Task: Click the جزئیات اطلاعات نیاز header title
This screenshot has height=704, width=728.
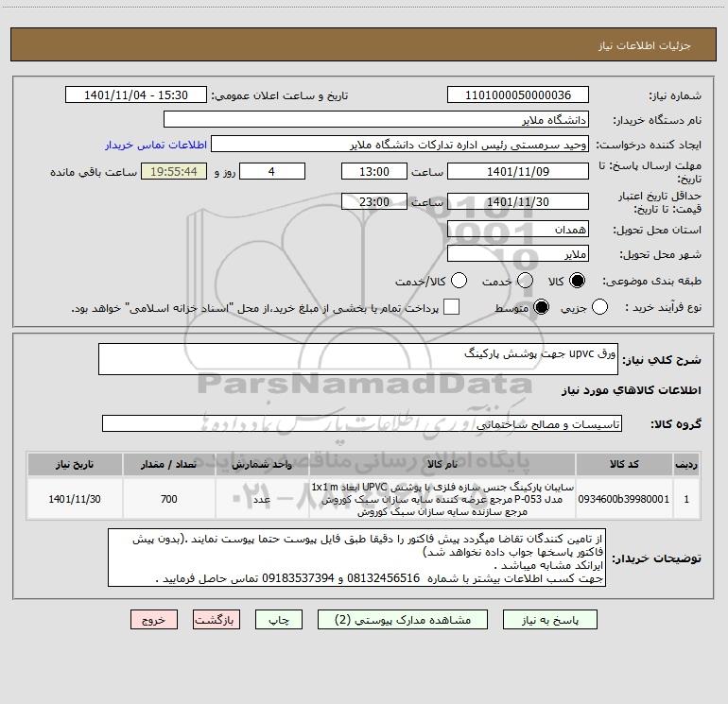Action: coord(645,45)
